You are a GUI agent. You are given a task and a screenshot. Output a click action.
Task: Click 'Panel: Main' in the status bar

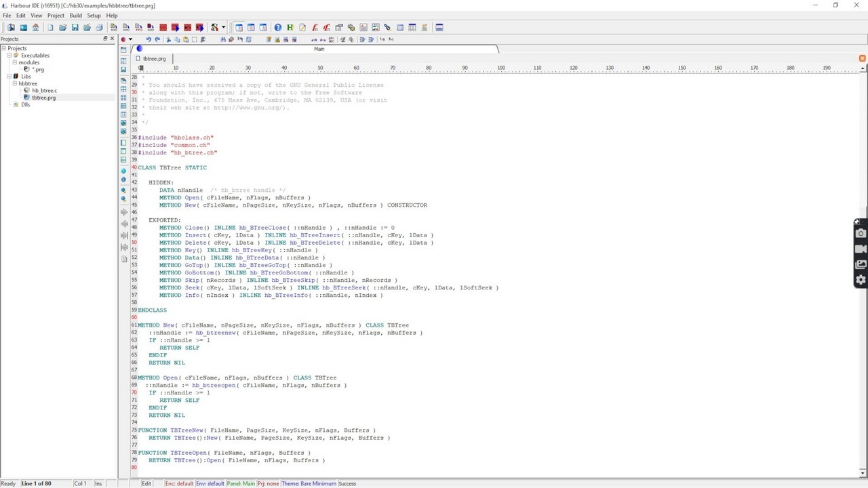coord(241,483)
